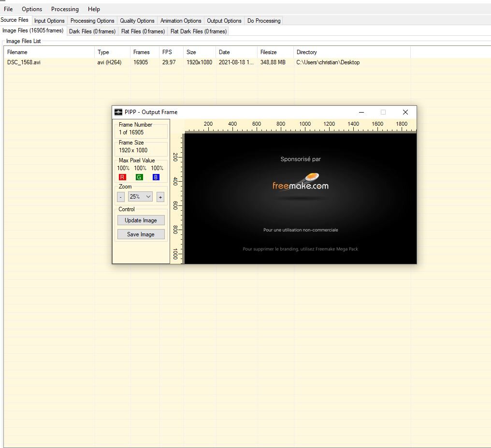The image size is (491, 448).
Task: Click the Filesize column header
Action: (x=275, y=52)
